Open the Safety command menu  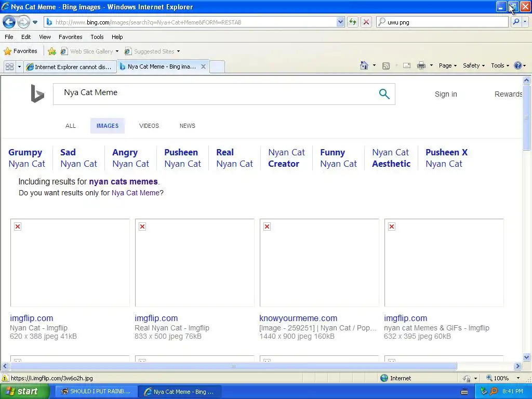coord(474,65)
